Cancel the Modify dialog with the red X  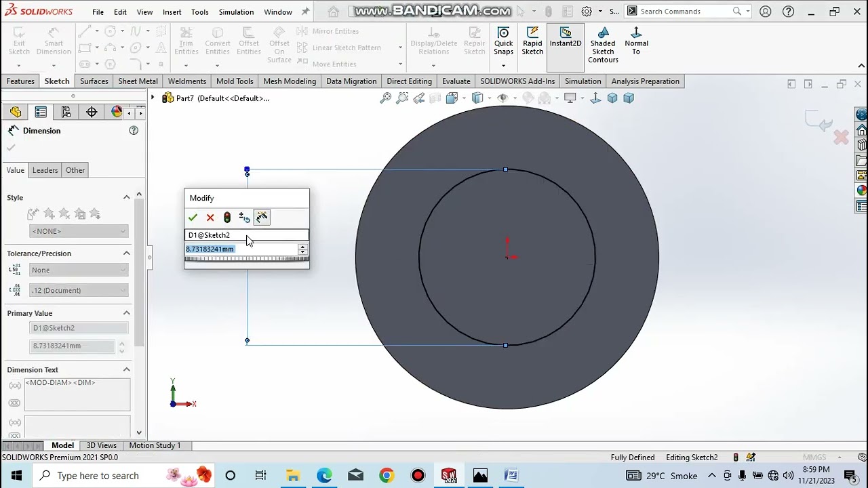(210, 218)
